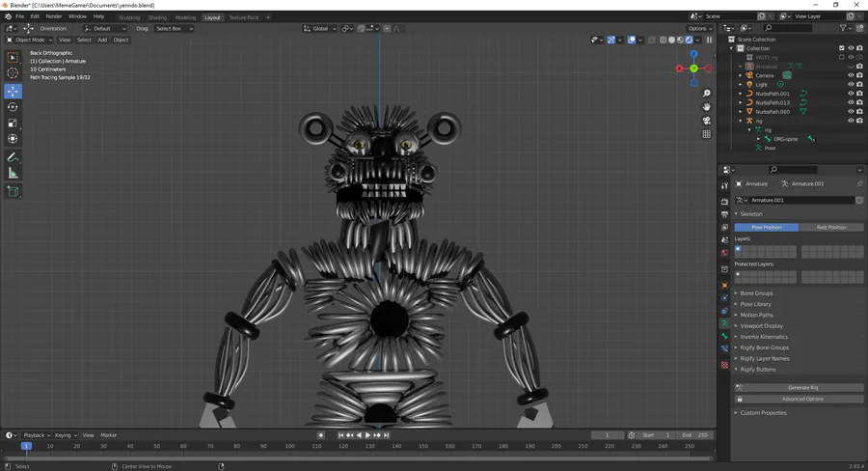This screenshot has height=471, width=868.
Task: Choose the Scale tool
Action: click(x=13, y=124)
